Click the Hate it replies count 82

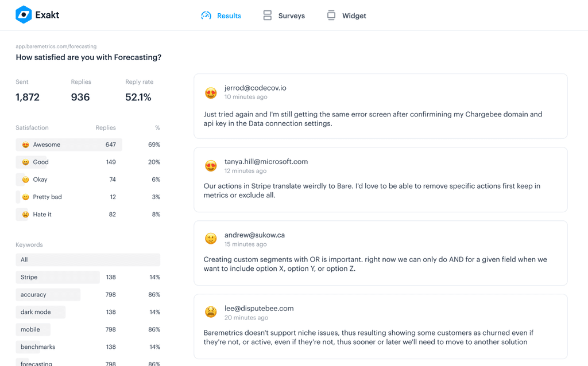[113, 215]
